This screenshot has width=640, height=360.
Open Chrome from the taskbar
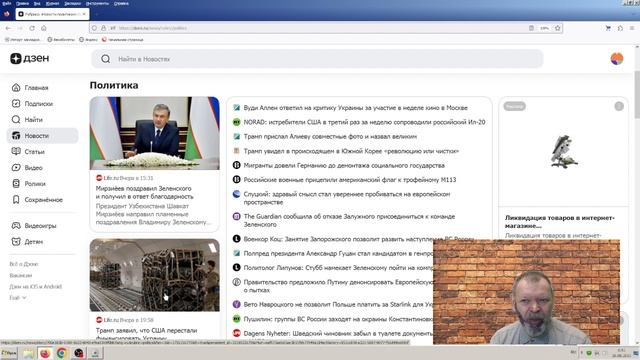(62, 353)
